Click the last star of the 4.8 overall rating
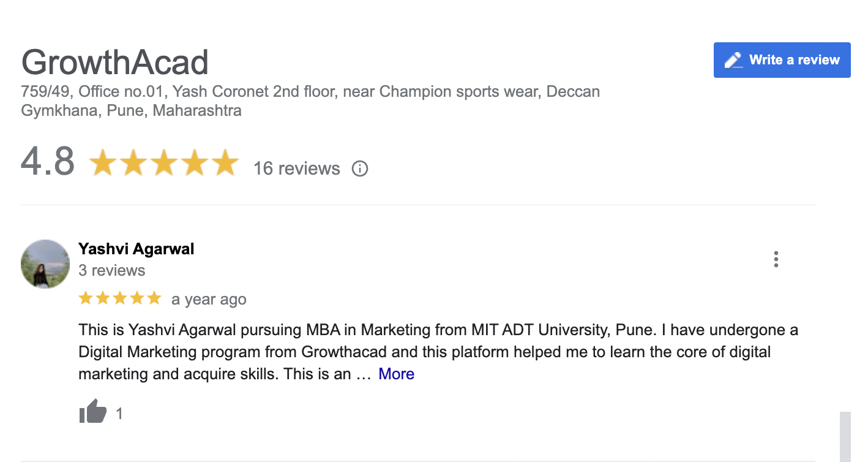Viewport: 868px width, 462px height. (224, 163)
